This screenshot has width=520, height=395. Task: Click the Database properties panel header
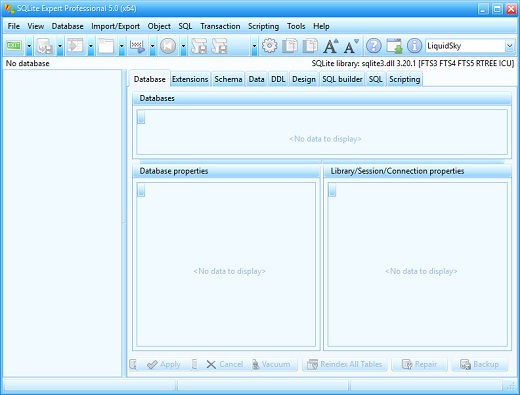point(226,171)
